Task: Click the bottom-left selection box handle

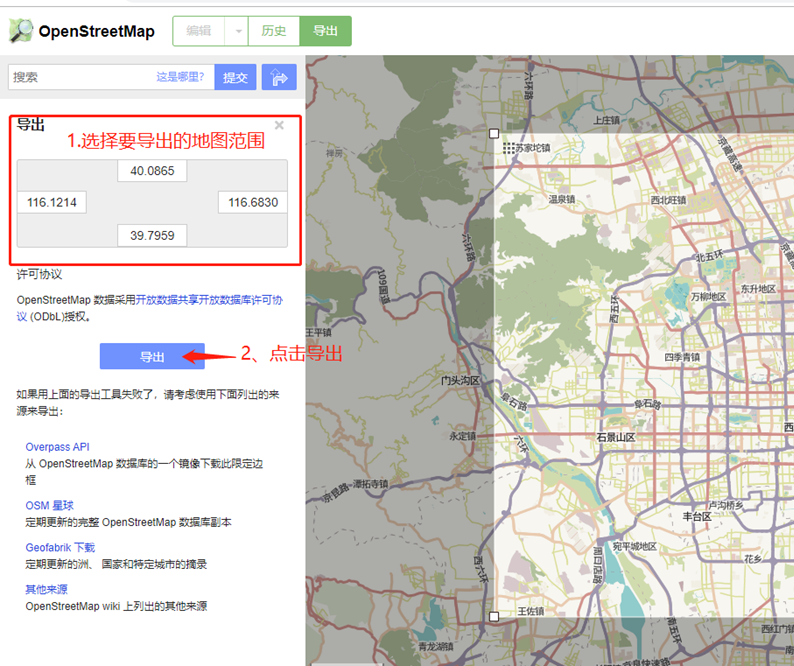Action: (x=494, y=616)
